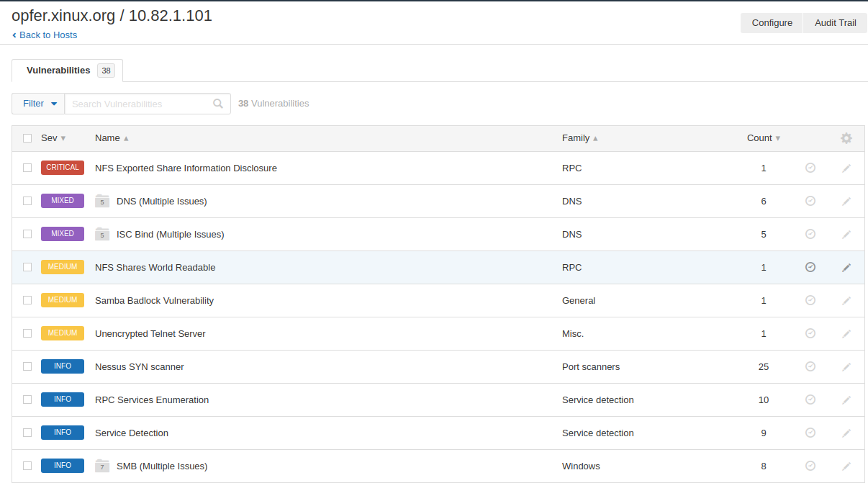
Task: Select checkbox for ISC Bind (Multiple Issues)
Action: tap(27, 234)
